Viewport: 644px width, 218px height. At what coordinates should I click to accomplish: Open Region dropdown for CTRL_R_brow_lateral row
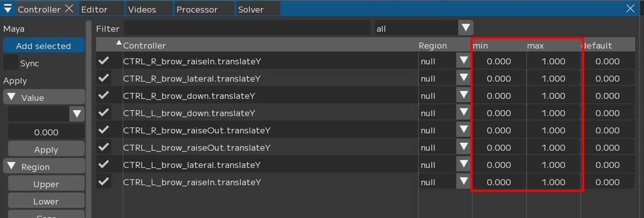[463, 78]
